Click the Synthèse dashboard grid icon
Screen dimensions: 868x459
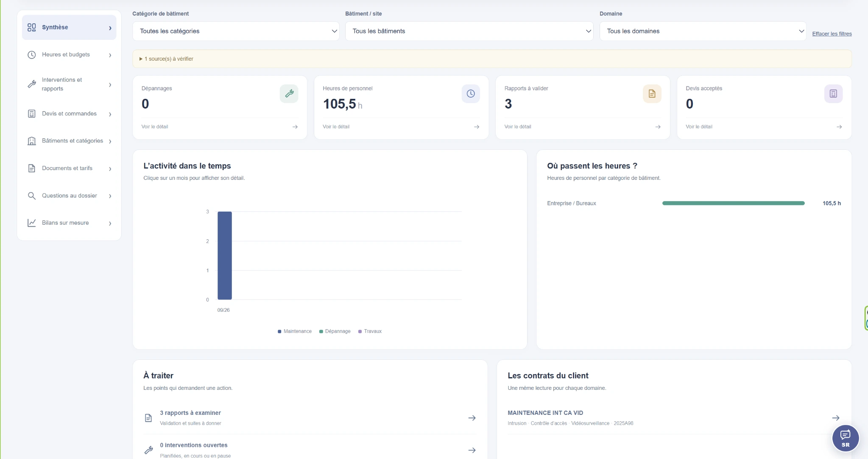[x=32, y=28]
